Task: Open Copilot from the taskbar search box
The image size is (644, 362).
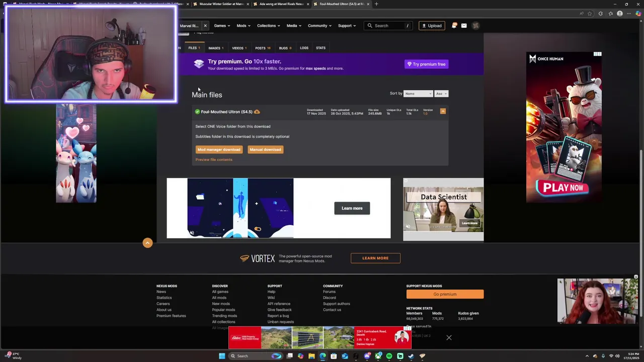Action: click(276, 356)
